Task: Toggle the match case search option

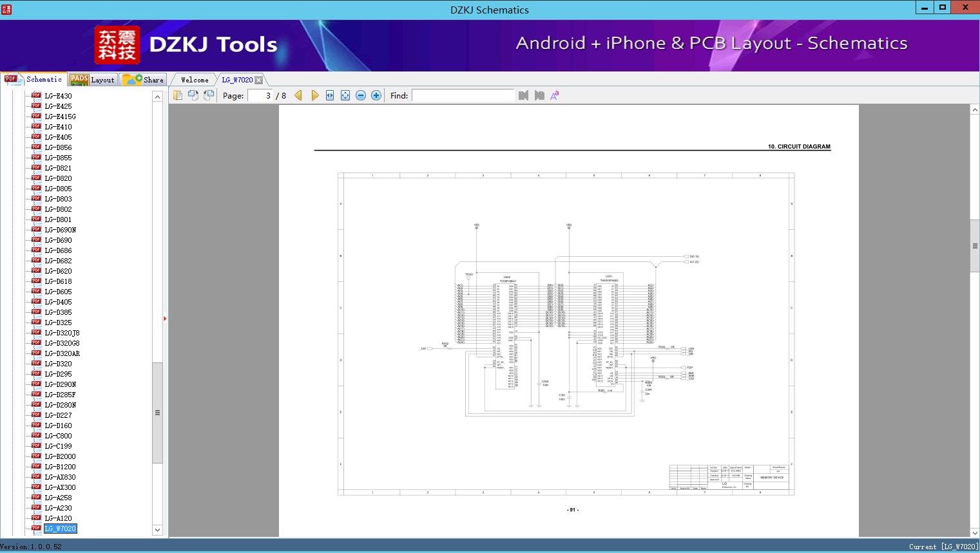Action: click(554, 95)
